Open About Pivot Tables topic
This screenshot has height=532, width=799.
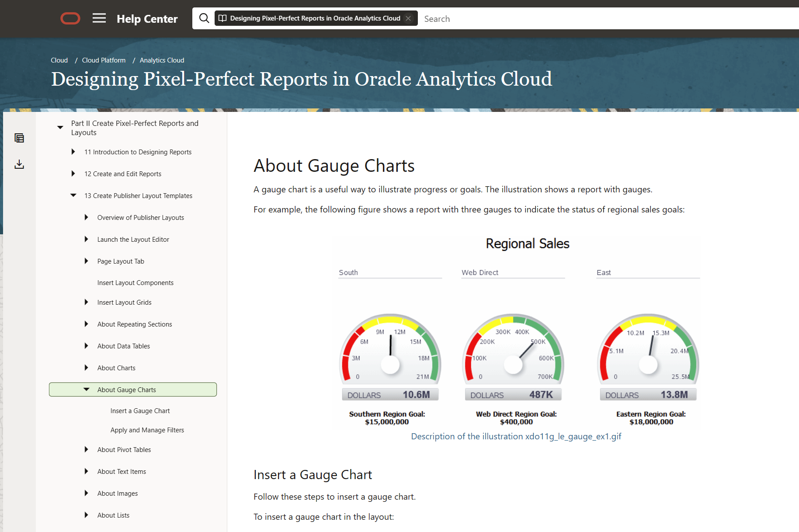[124, 450]
